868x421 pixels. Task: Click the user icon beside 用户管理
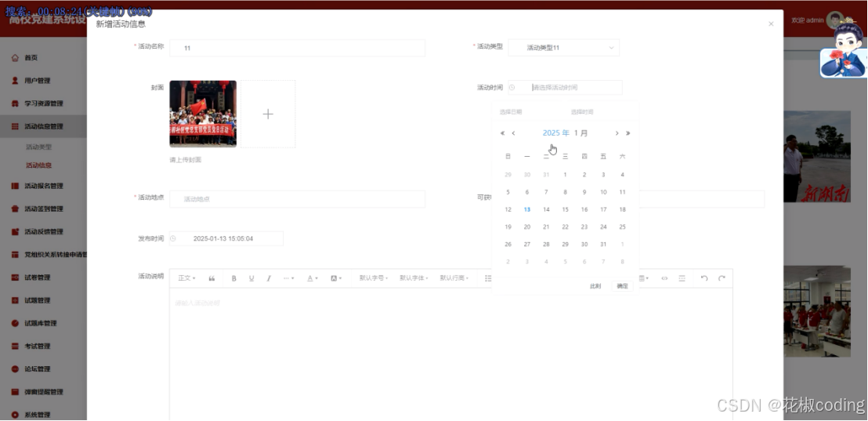pos(15,80)
